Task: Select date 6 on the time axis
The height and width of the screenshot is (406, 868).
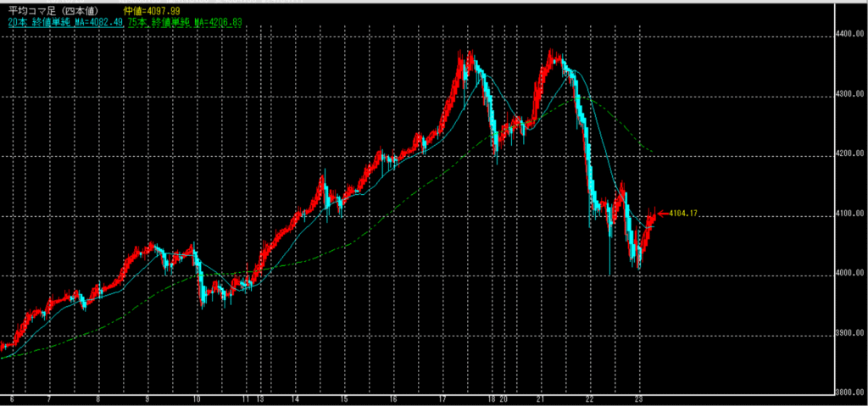Action: click(12, 398)
